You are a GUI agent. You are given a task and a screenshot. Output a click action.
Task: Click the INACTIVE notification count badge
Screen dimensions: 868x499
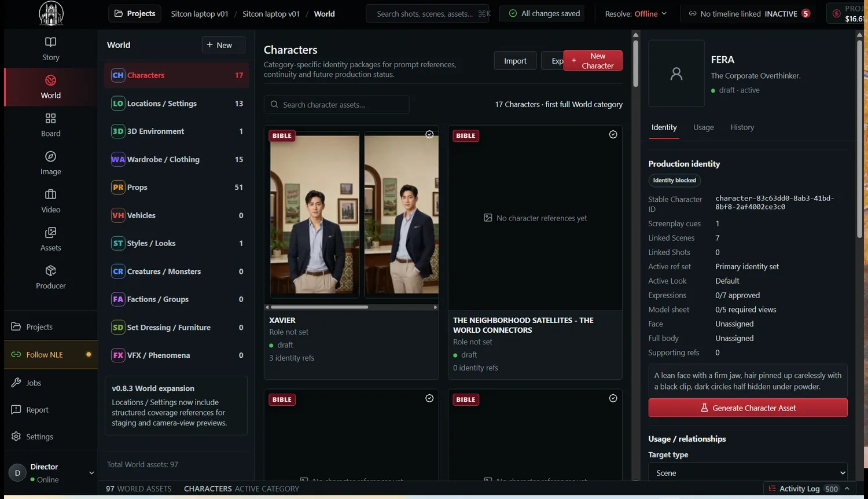click(806, 13)
